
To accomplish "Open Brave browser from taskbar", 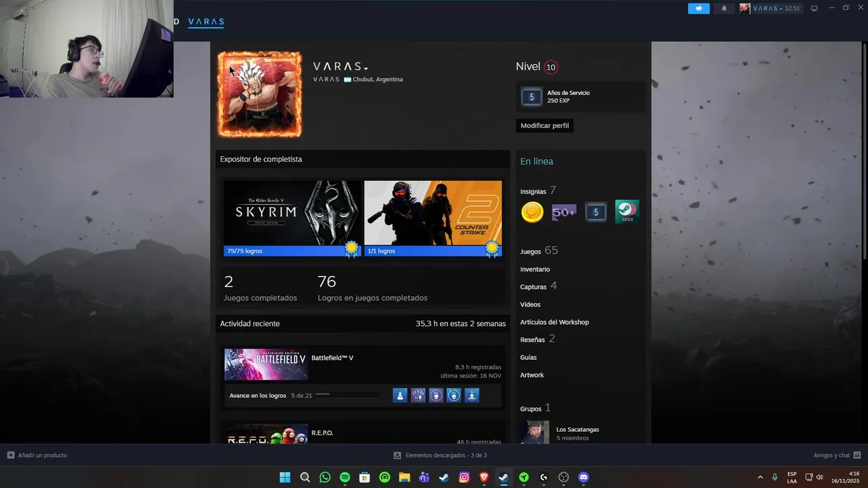I will tap(484, 477).
